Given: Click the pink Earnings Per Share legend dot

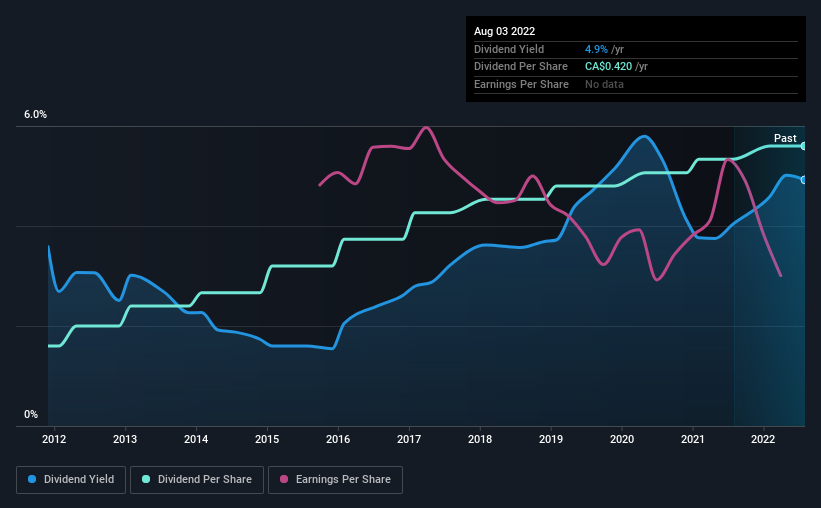Looking at the screenshot, I should [284, 479].
